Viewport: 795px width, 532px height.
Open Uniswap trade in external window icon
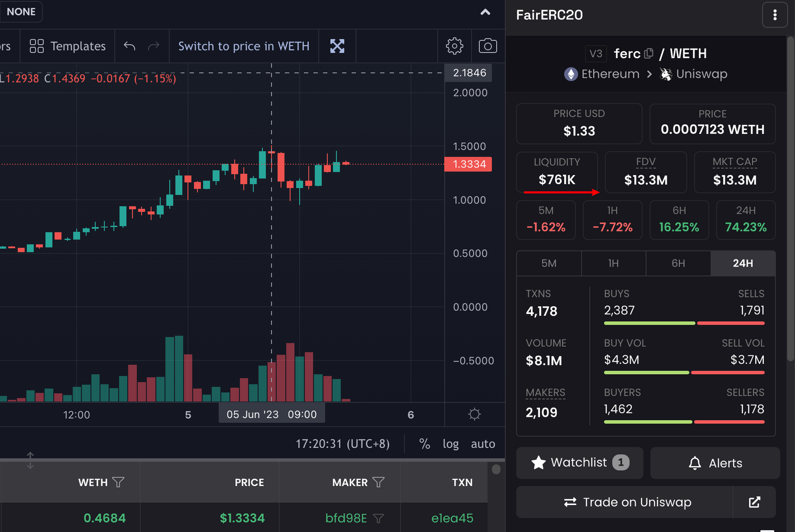(754, 502)
